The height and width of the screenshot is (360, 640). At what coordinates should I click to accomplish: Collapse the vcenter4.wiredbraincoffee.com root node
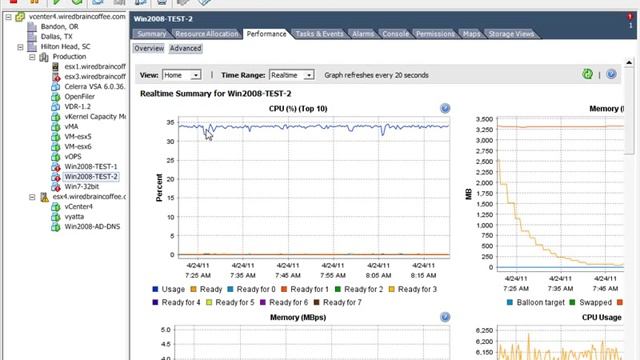tap(8, 17)
